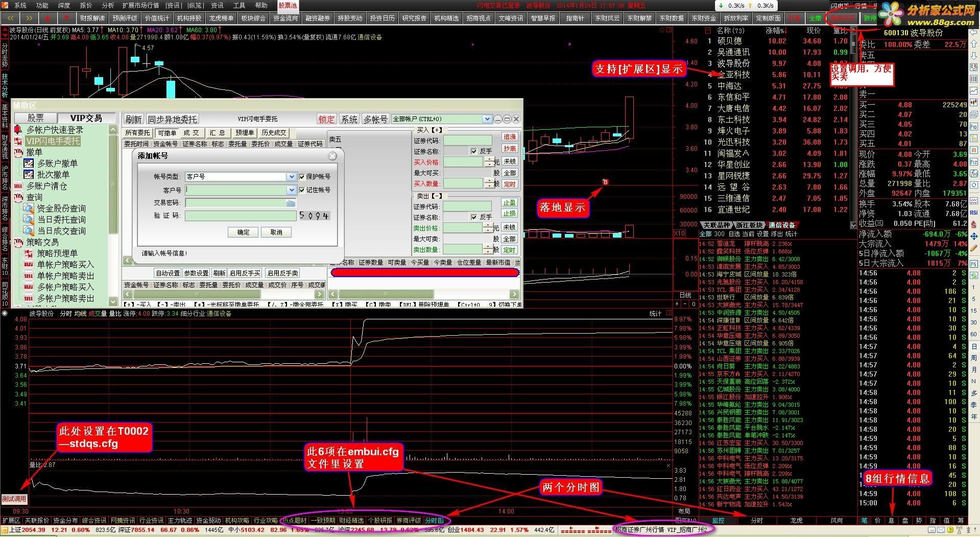980x537 pixels.
Task: Click the BUY icon beside 单帐户策略买入
Action: click(x=29, y=265)
